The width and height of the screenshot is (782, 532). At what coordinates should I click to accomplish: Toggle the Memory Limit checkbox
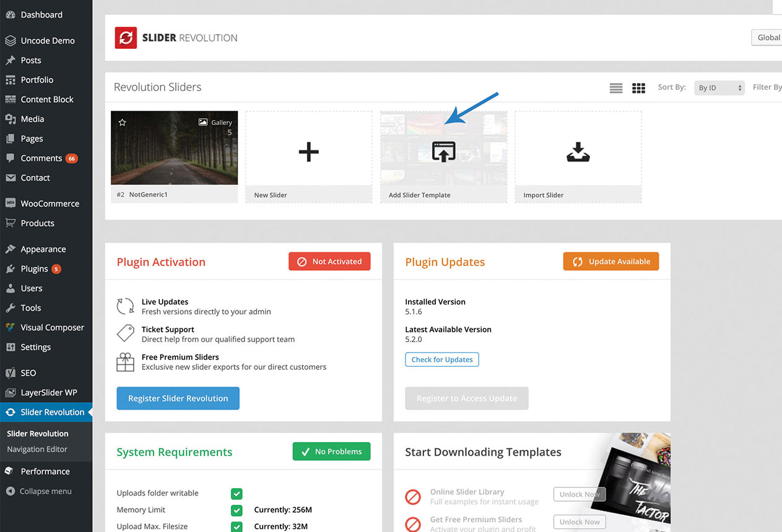(x=237, y=510)
